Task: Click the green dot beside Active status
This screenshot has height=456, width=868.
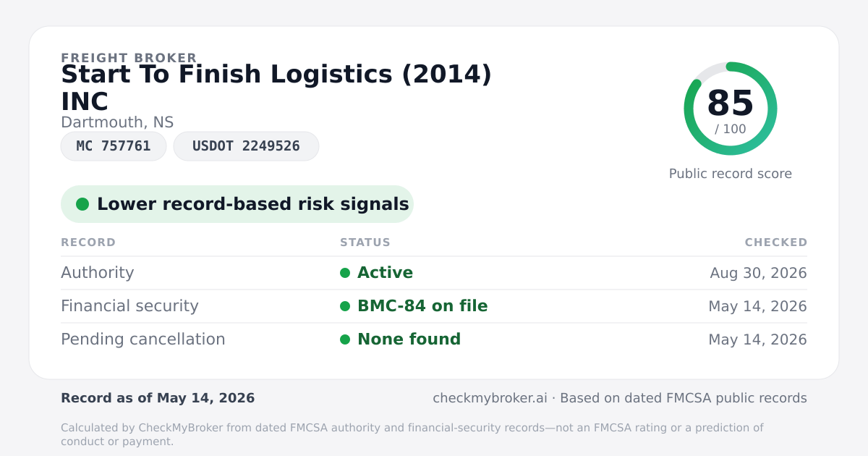Action: (x=345, y=273)
